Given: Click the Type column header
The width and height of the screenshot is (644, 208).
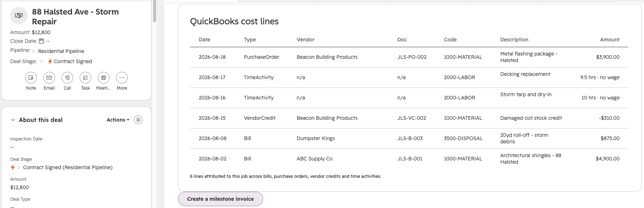Looking at the screenshot, I should [x=250, y=40].
